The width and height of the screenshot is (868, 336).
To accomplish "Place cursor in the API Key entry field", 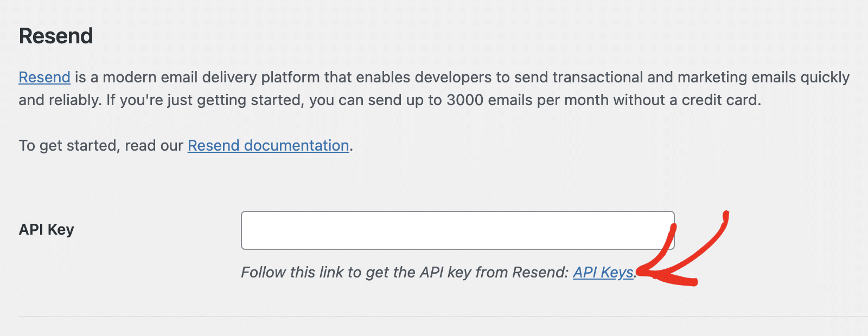I will 457,230.
